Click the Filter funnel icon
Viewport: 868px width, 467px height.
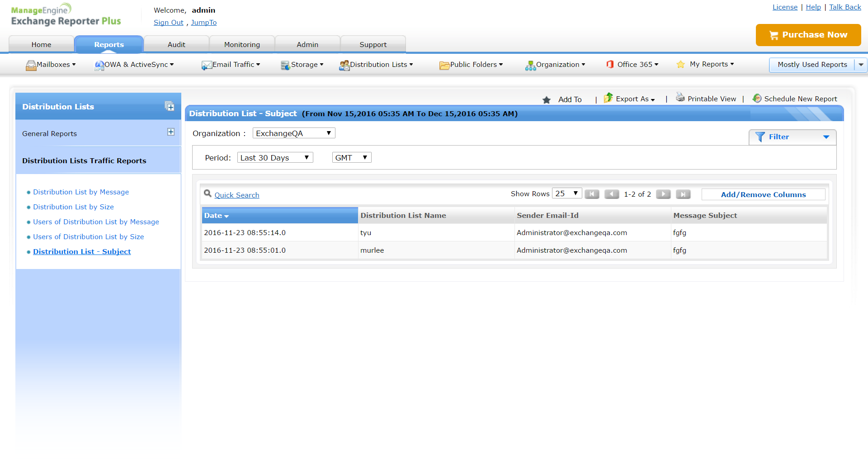760,137
